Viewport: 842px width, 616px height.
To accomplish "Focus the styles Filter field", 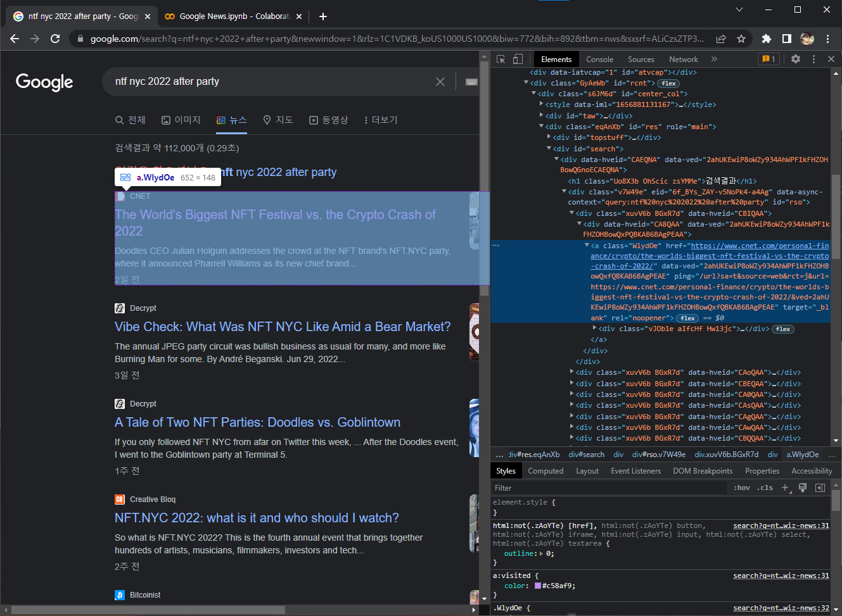I will pyautogui.click(x=609, y=487).
